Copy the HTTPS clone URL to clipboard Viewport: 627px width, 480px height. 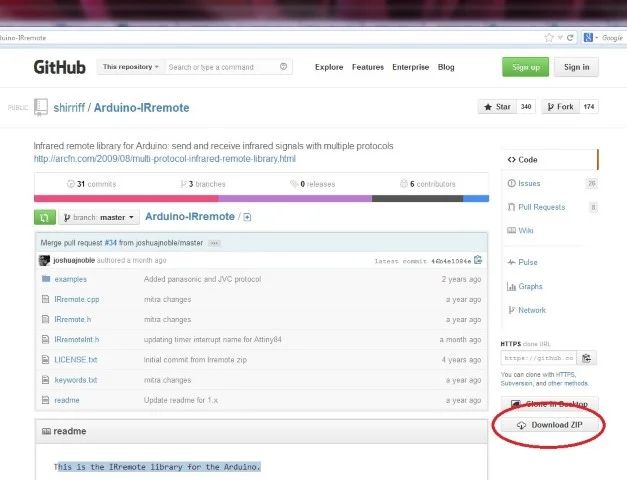(586, 358)
